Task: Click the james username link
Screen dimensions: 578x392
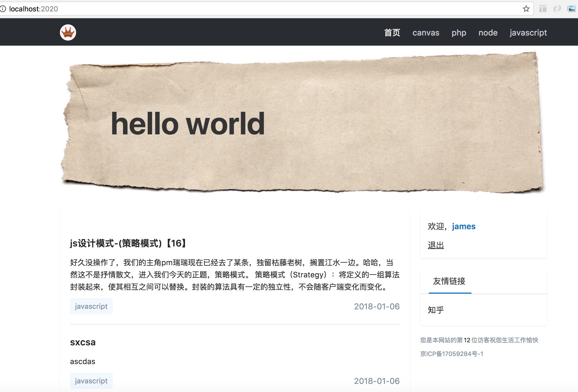Action: pos(464,226)
